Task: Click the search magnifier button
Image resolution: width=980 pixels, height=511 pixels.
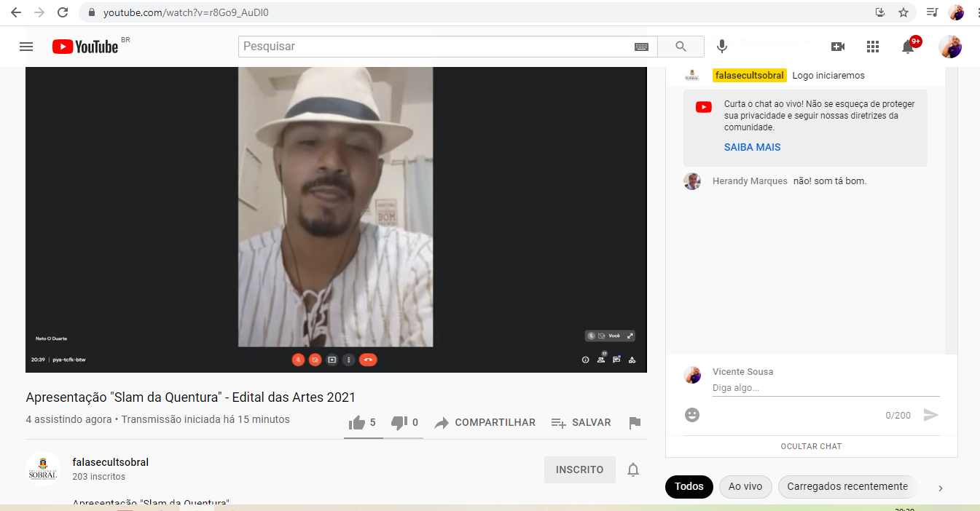Action: [x=681, y=47]
